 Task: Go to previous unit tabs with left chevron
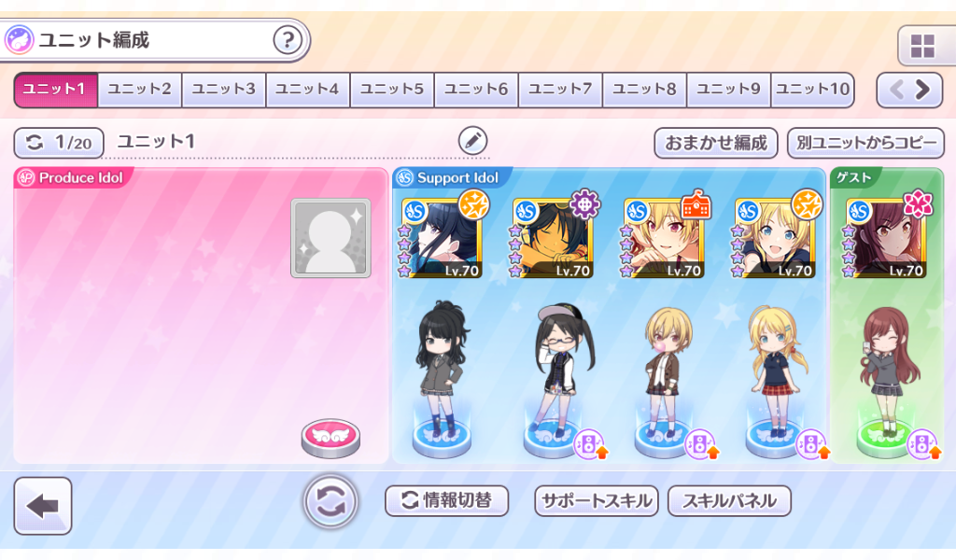point(896,91)
